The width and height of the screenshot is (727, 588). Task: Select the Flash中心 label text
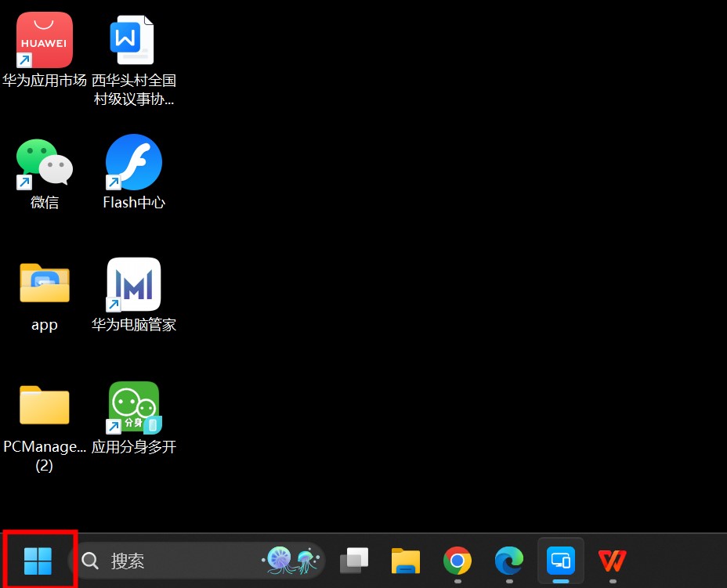[133, 203]
